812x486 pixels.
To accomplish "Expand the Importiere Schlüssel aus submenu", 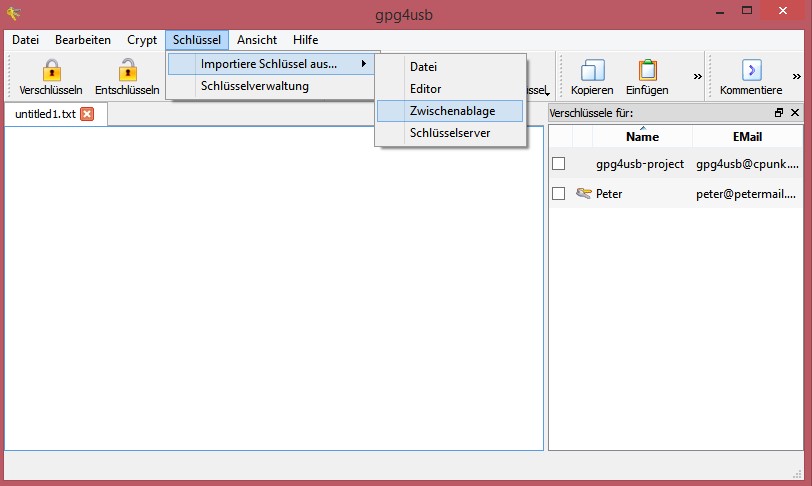I will [272, 64].
